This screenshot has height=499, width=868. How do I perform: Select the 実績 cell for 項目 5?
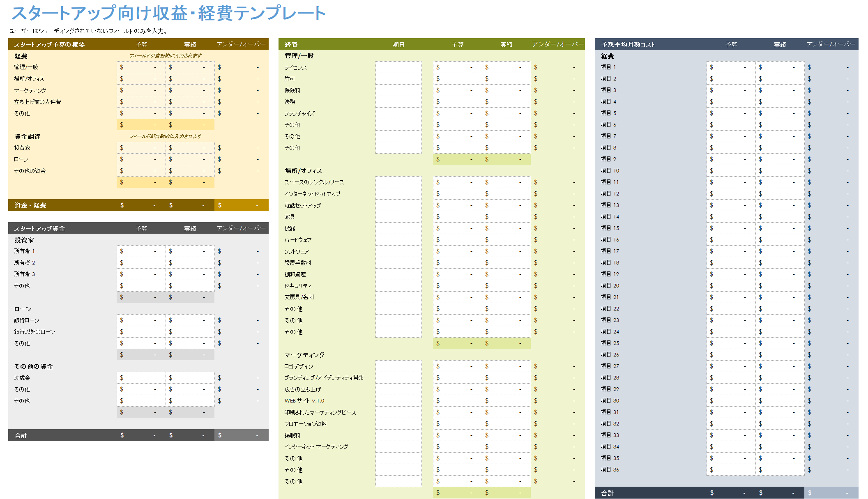coord(780,113)
